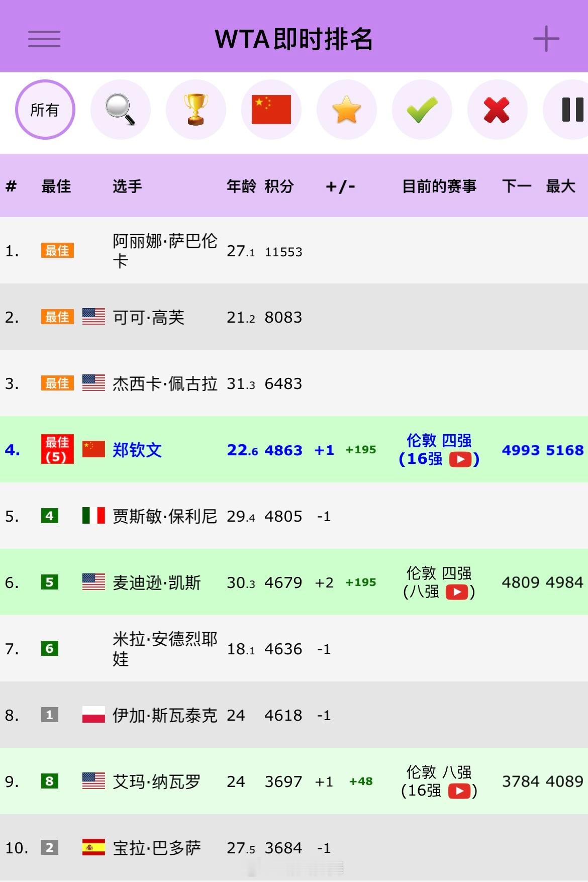Sort by 下一 column header
This screenshot has width=588, height=882.
pos(517,186)
